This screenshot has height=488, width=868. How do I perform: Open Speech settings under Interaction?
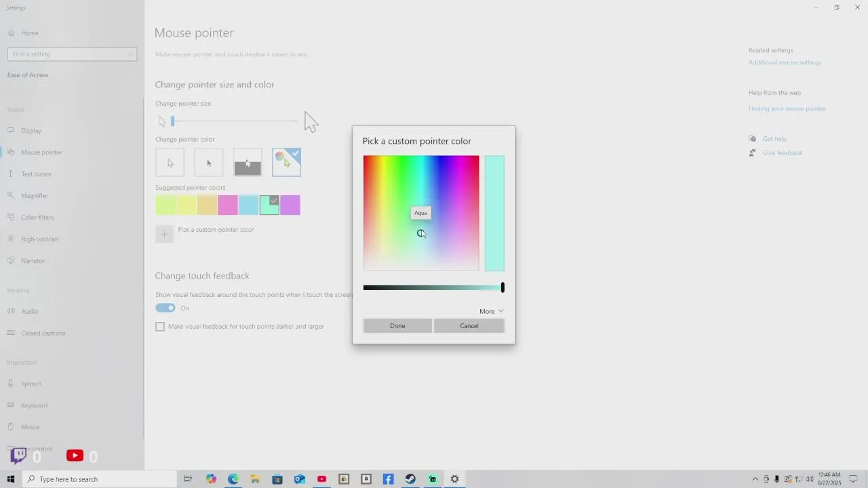31,383
